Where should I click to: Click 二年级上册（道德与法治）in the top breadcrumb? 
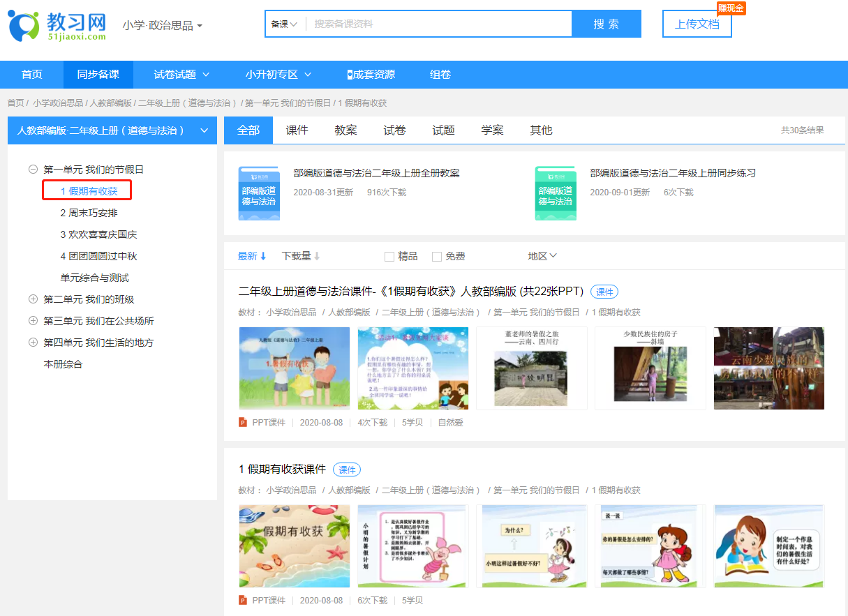point(187,103)
